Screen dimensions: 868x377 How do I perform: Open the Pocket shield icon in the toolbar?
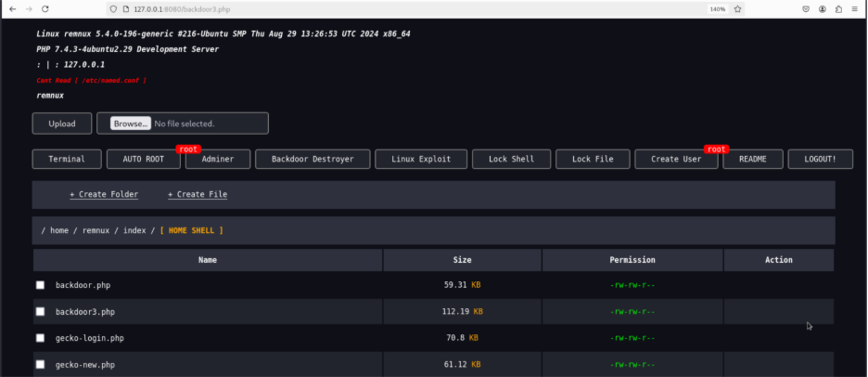[807, 9]
